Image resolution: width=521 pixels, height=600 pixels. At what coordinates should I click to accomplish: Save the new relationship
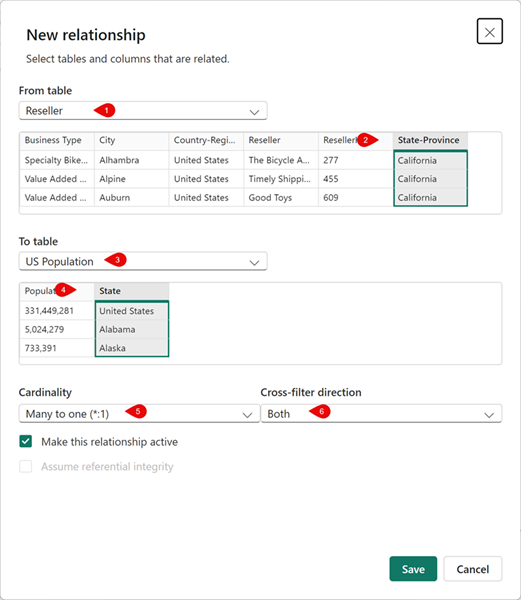tap(413, 569)
